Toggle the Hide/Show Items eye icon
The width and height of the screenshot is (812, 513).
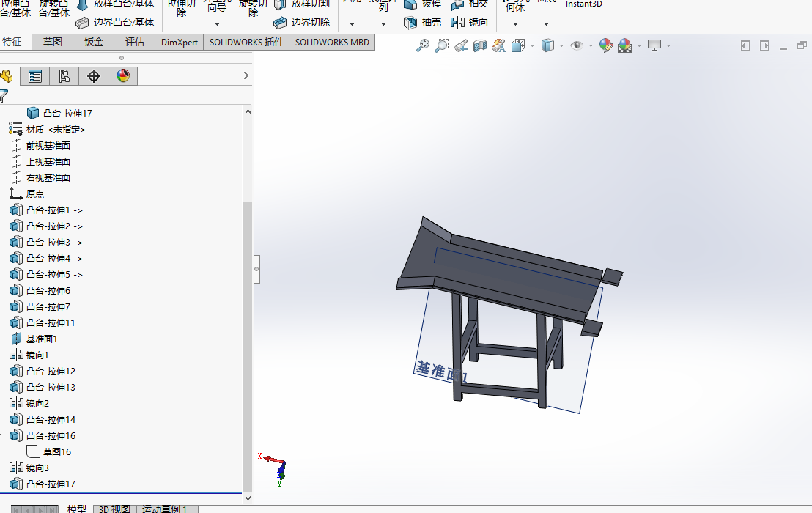577,45
